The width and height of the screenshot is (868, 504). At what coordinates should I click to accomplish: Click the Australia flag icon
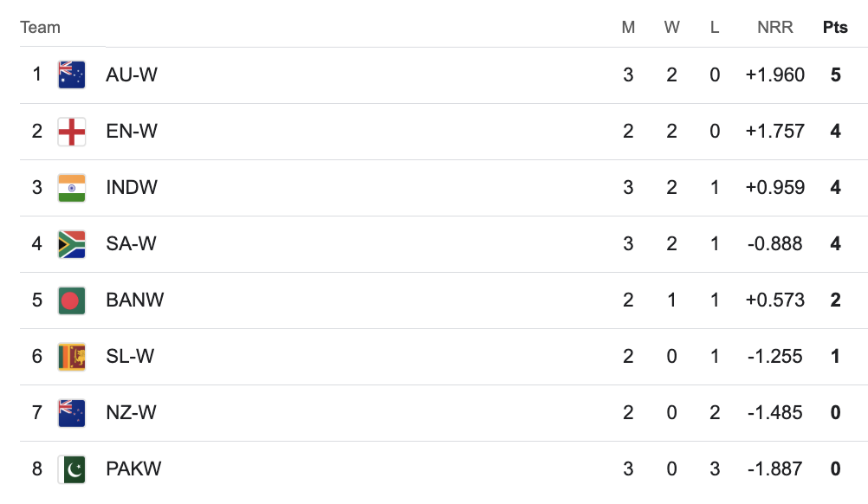[x=71, y=75]
